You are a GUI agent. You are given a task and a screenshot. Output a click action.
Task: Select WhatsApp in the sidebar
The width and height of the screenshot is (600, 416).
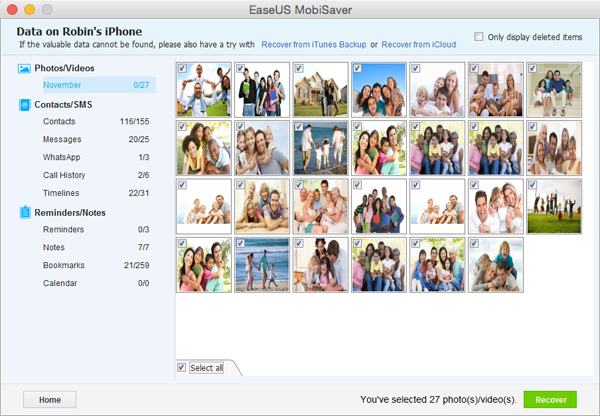tap(96, 157)
